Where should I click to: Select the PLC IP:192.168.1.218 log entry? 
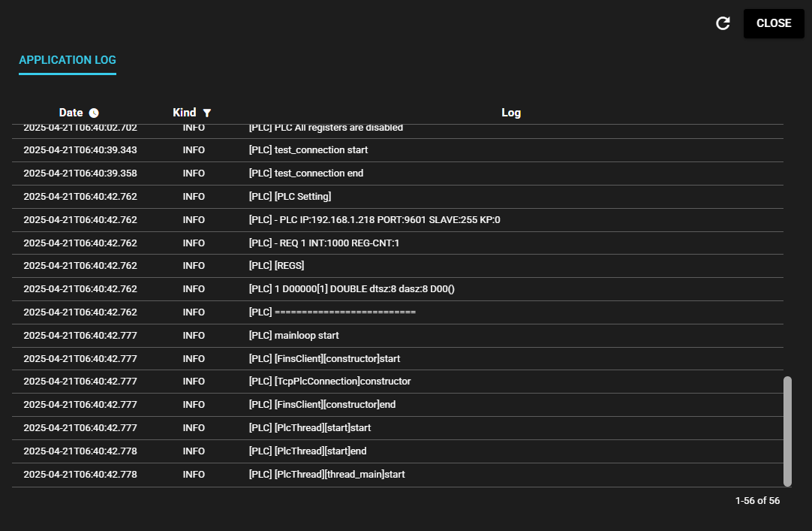pos(374,220)
